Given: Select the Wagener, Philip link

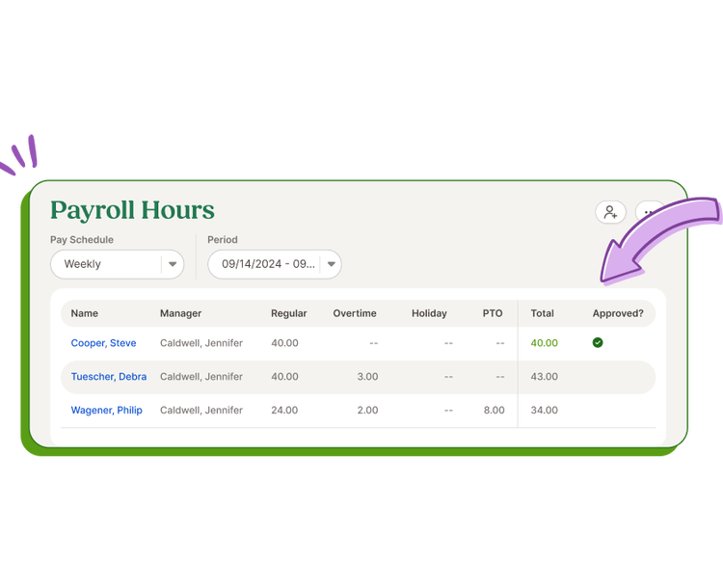Looking at the screenshot, I should click(106, 410).
